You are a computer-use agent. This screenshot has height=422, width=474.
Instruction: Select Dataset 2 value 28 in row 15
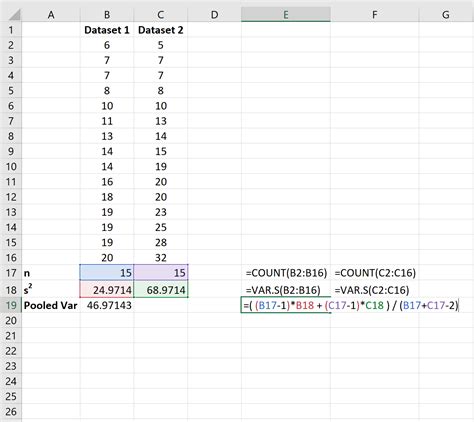pyautogui.click(x=161, y=243)
